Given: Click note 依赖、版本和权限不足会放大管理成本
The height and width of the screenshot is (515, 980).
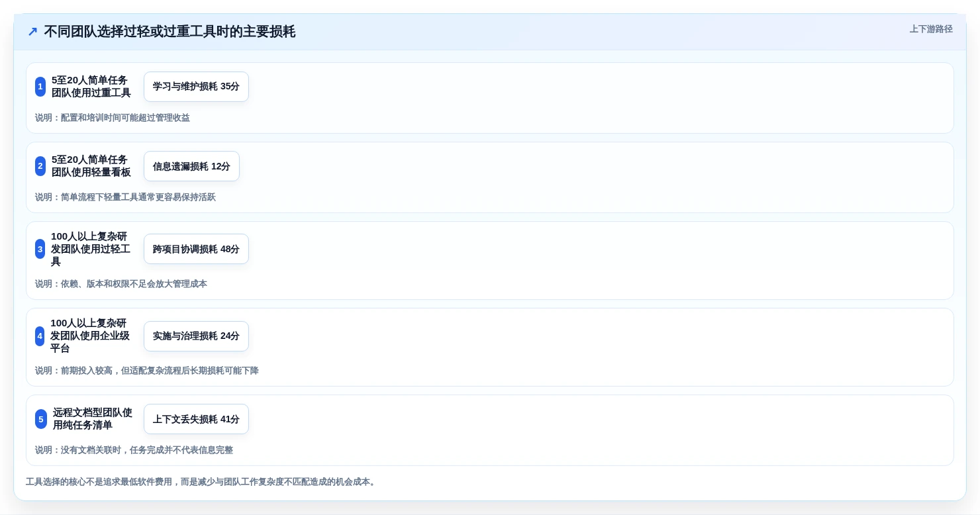Looking at the screenshot, I should [x=121, y=284].
